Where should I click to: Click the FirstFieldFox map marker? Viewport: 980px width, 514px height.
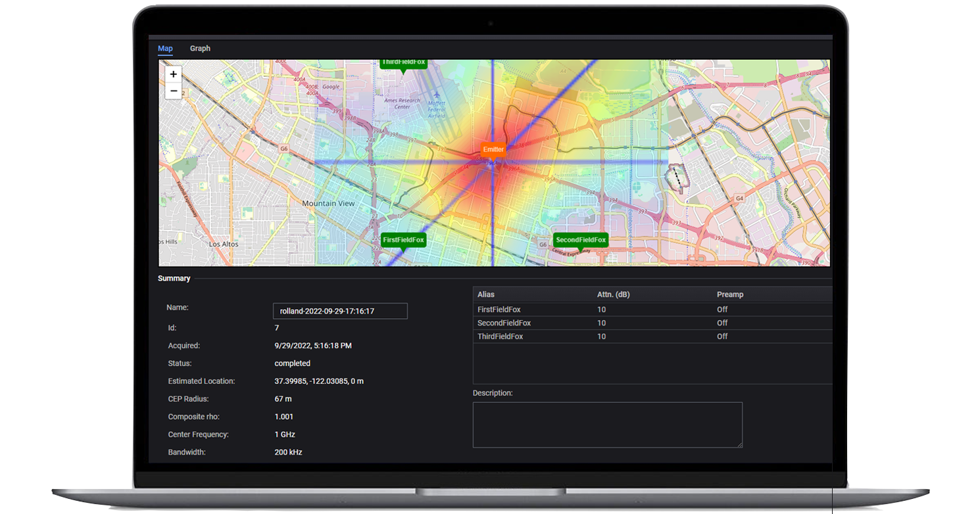point(403,240)
